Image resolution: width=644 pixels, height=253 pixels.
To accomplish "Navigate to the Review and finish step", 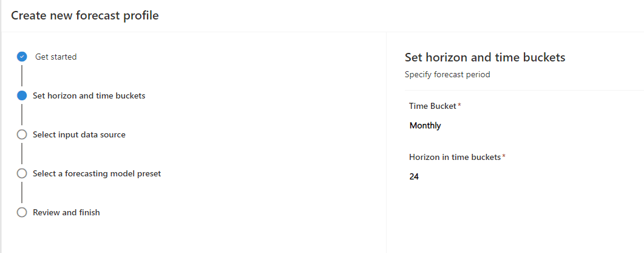I will pyautogui.click(x=66, y=212).
